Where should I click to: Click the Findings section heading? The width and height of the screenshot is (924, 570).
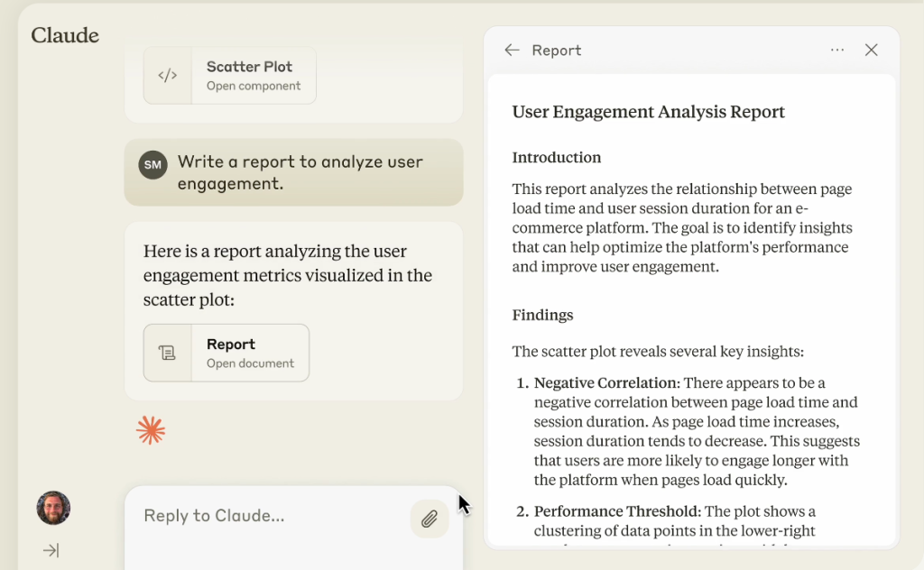(x=542, y=315)
